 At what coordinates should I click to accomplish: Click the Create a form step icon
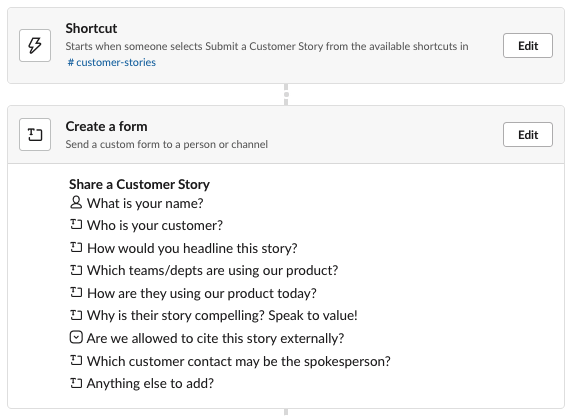35,135
